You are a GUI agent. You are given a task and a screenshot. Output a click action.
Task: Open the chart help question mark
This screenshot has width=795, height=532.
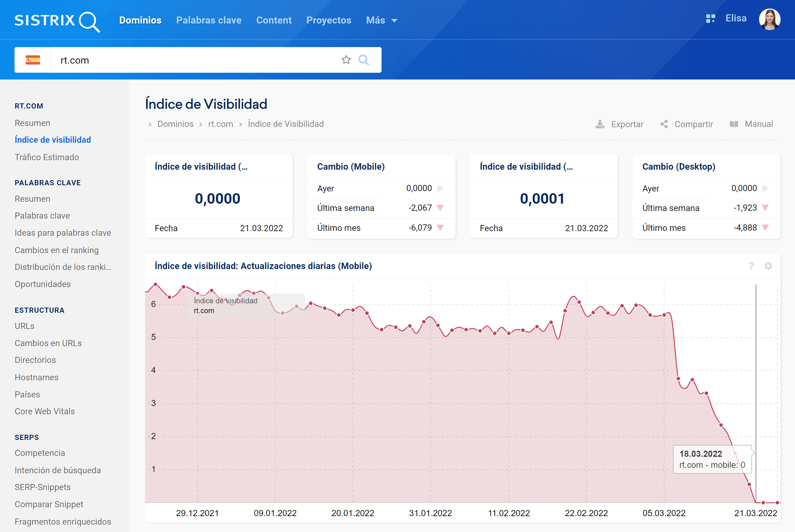coord(751,266)
